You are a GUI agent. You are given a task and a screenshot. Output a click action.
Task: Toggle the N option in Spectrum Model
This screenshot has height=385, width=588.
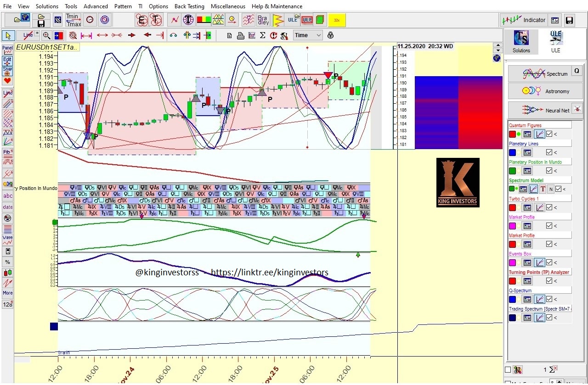tap(550, 189)
